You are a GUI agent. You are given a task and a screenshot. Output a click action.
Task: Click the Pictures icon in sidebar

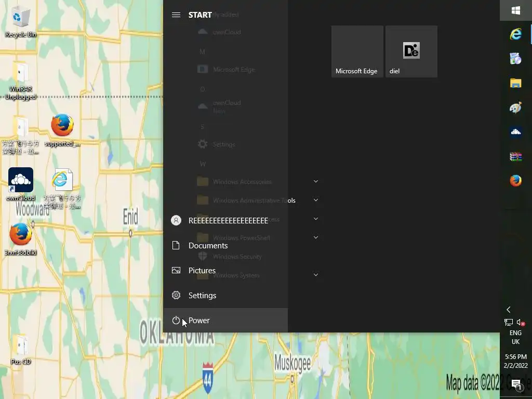(x=176, y=270)
